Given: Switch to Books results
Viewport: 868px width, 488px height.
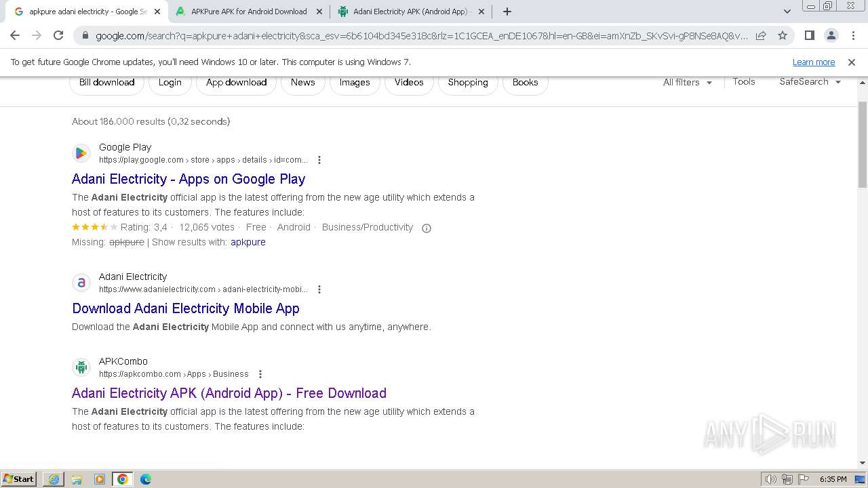Looking at the screenshot, I should pyautogui.click(x=525, y=83).
